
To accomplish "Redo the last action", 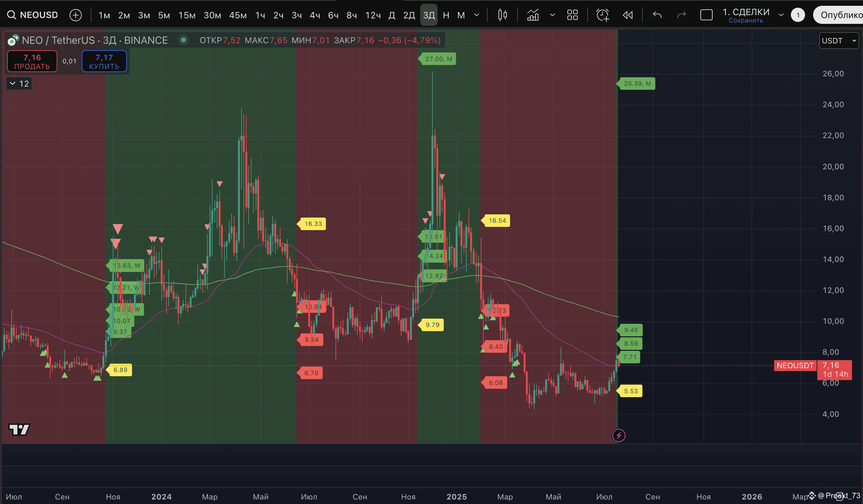I will click(x=681, y=15).
